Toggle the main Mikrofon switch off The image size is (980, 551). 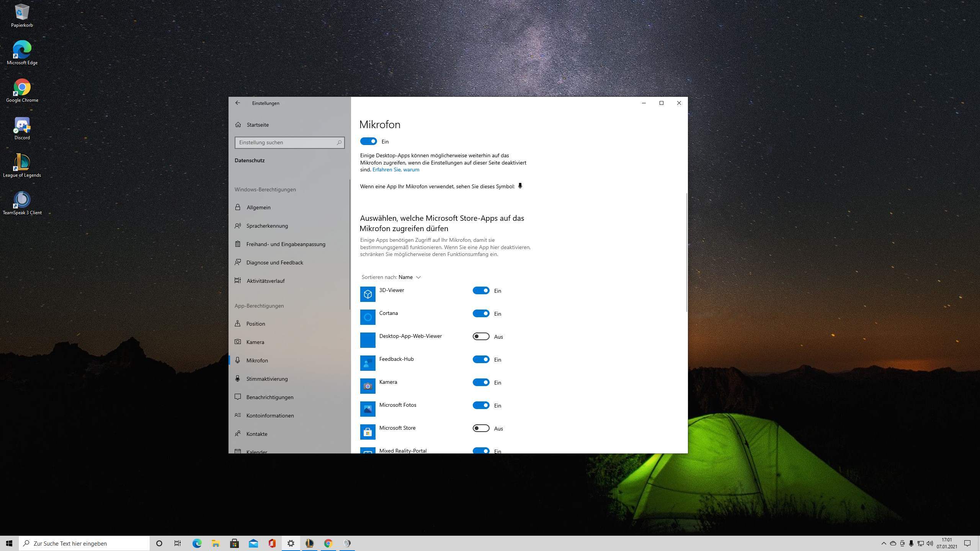tap(368, 141)
